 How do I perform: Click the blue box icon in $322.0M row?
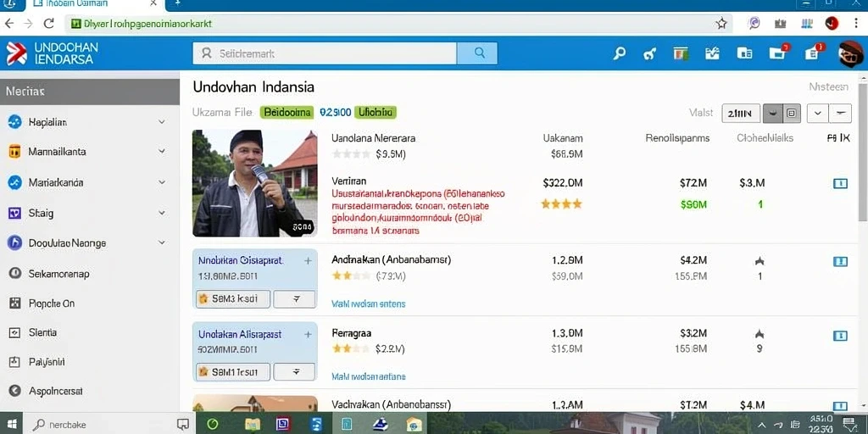pos(840,183)
